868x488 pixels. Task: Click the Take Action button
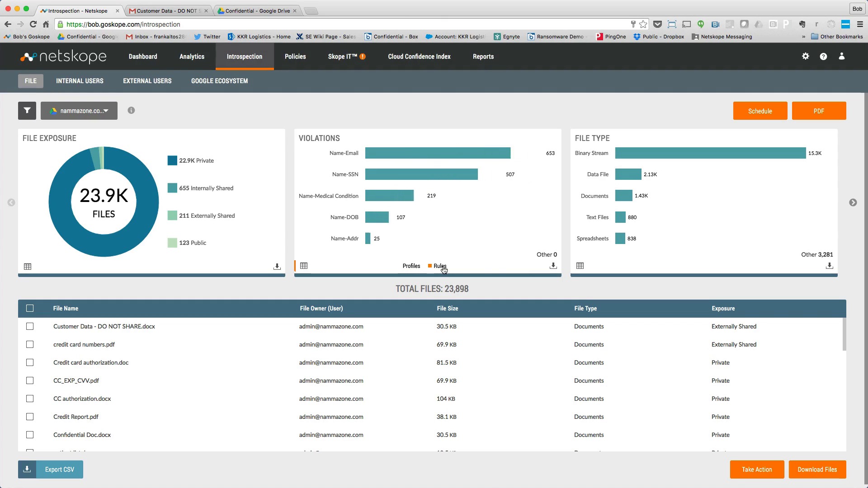tap(757, 469)
